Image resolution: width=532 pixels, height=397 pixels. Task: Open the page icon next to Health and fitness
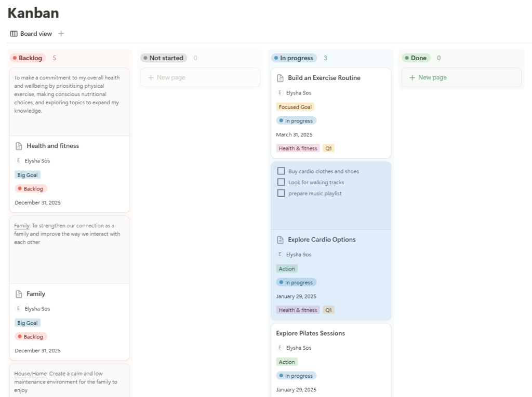coord(19,146)
